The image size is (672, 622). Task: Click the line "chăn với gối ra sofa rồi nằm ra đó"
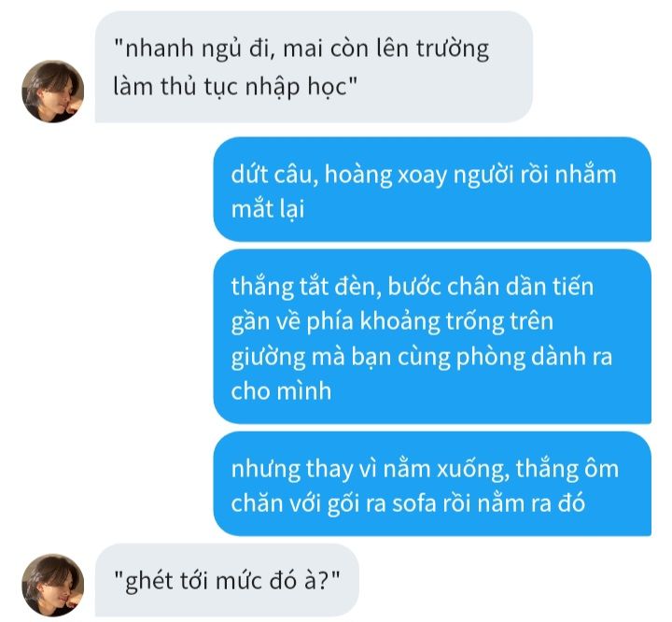point(408,503)
